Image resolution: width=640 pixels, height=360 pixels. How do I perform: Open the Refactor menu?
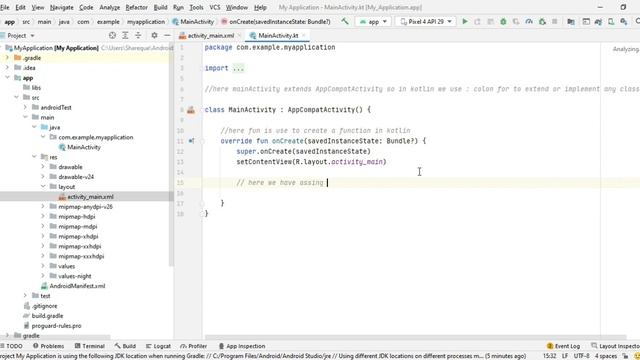pos(136,7)
